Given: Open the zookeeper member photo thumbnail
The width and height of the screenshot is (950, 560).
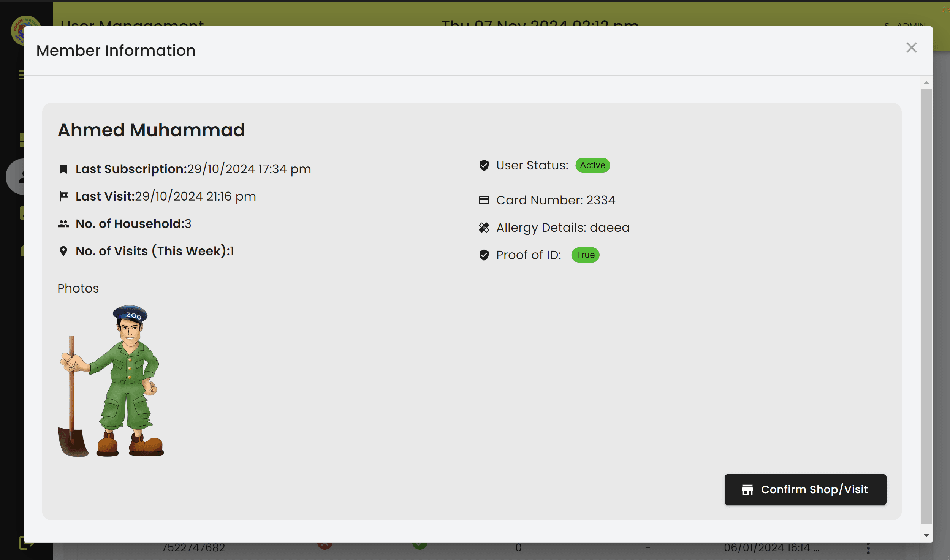Looking at the screenshot, I should [111, 381].
